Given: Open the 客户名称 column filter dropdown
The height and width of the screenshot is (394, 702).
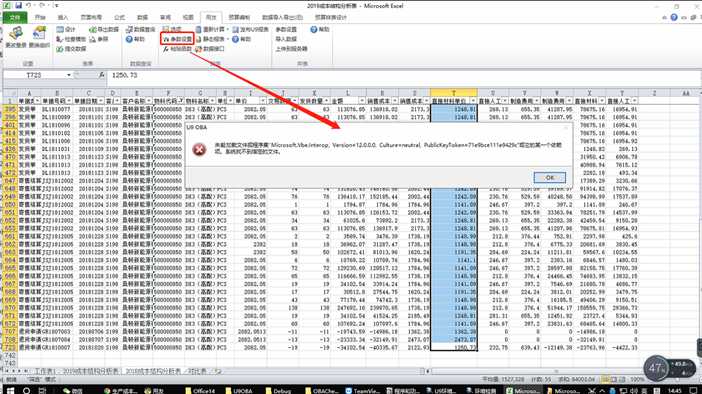Looking at the screenshot, I should [x=149, y=101].
